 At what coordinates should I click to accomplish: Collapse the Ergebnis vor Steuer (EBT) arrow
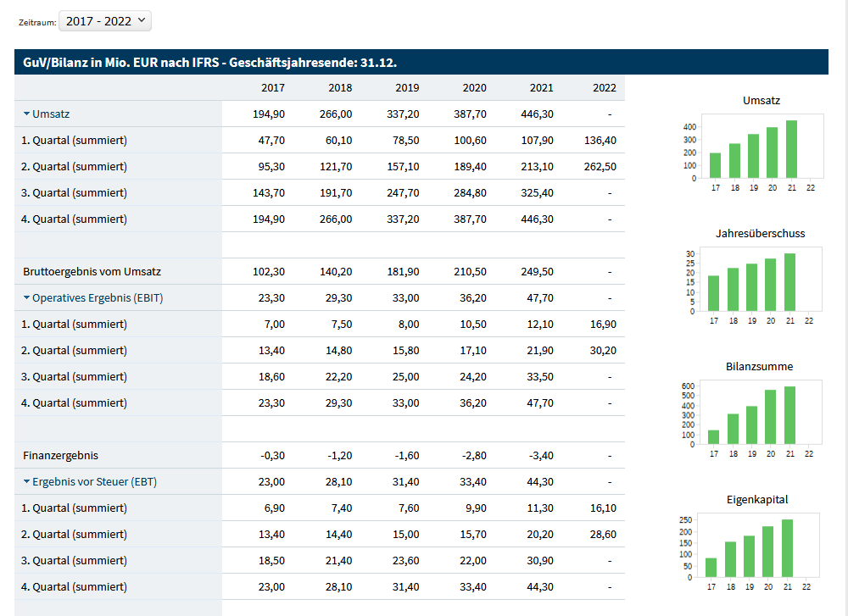point(26,481)
